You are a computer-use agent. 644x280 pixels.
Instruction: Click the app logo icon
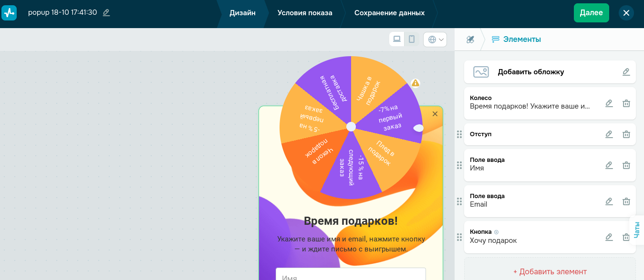tap(9, 13)
